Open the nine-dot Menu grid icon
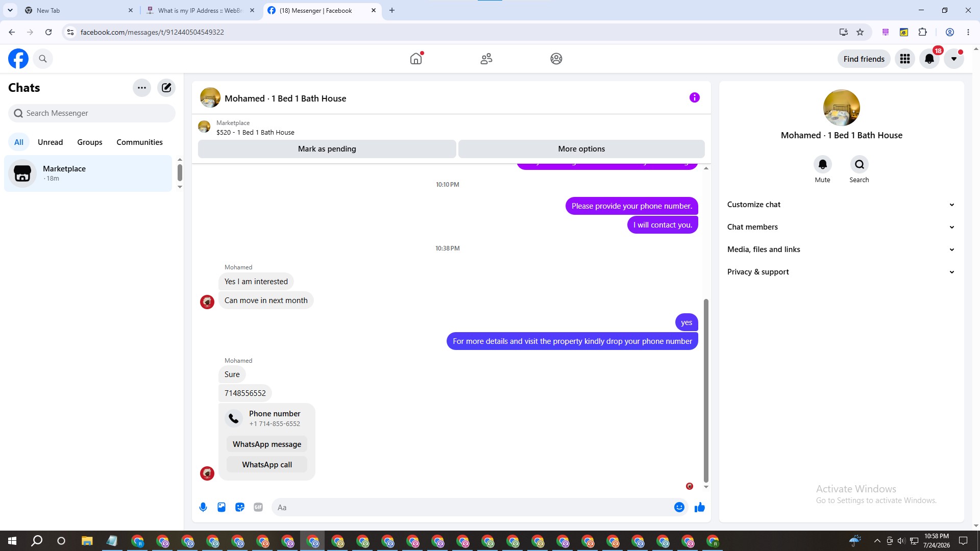This screenshot has width=980, height=551. [x=905, y=59]
